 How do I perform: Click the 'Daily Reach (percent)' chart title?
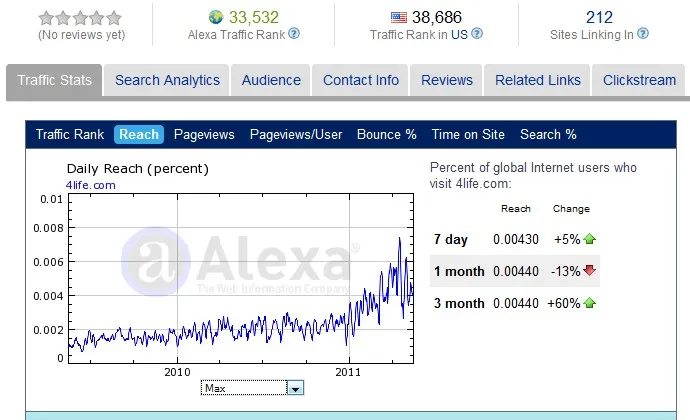pyautogui.click(x=137, y=169)
